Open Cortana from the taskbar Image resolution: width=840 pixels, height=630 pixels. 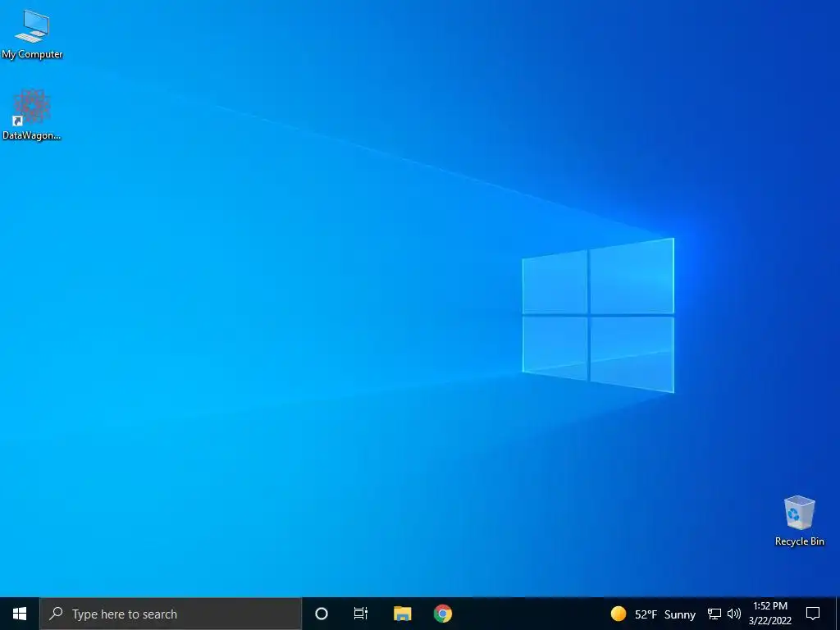(322, 614)
